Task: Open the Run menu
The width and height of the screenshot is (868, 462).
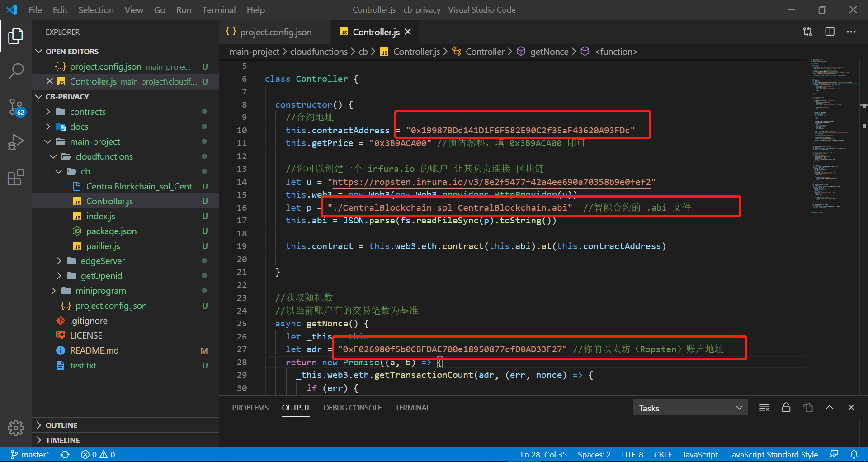Action: (x=184, y=9)
